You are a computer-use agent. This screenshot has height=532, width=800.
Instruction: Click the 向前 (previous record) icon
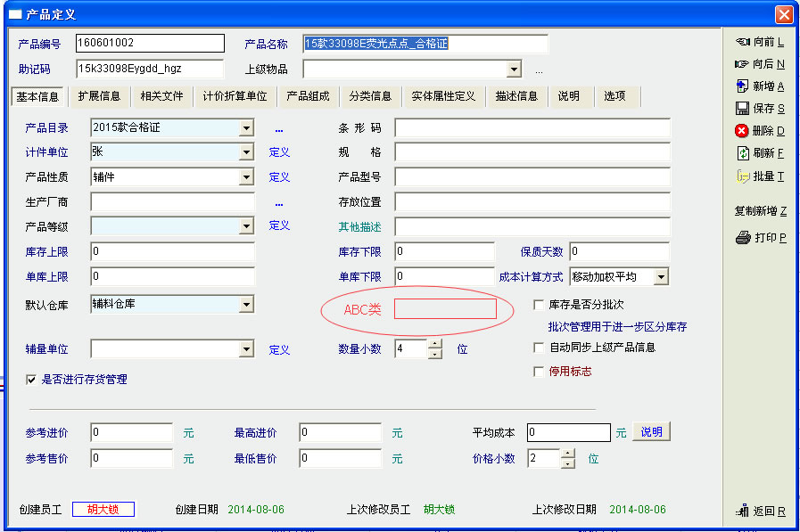(742, 42)
